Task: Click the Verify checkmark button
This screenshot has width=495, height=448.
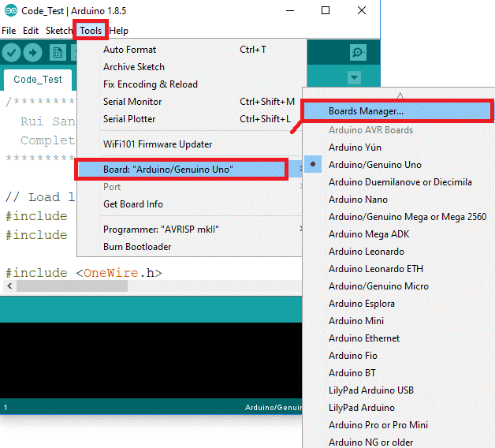Action: pyautogui.click(x=11, y=52)
